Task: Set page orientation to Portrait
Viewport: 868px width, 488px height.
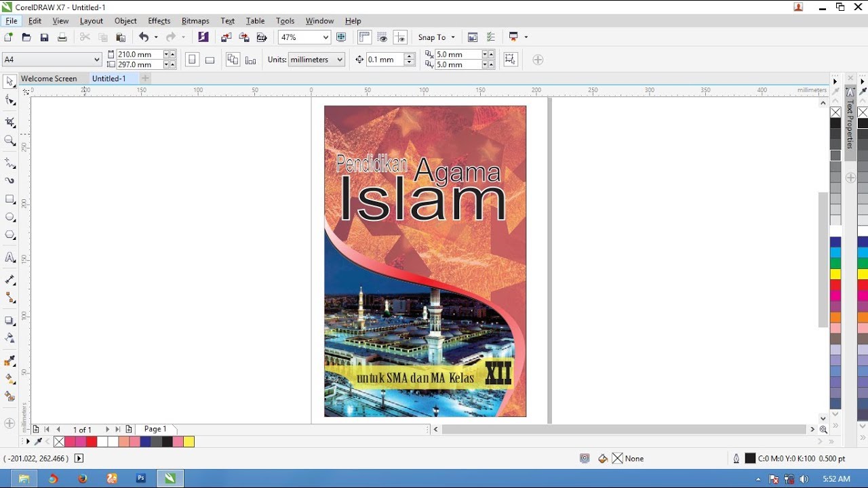Action: (193, 60)
